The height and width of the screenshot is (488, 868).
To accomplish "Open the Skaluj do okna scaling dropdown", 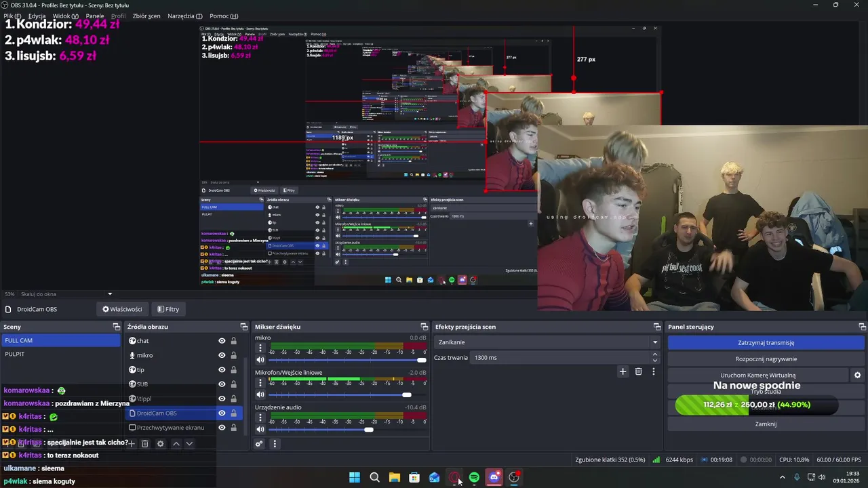I will (x=66, y=294).
